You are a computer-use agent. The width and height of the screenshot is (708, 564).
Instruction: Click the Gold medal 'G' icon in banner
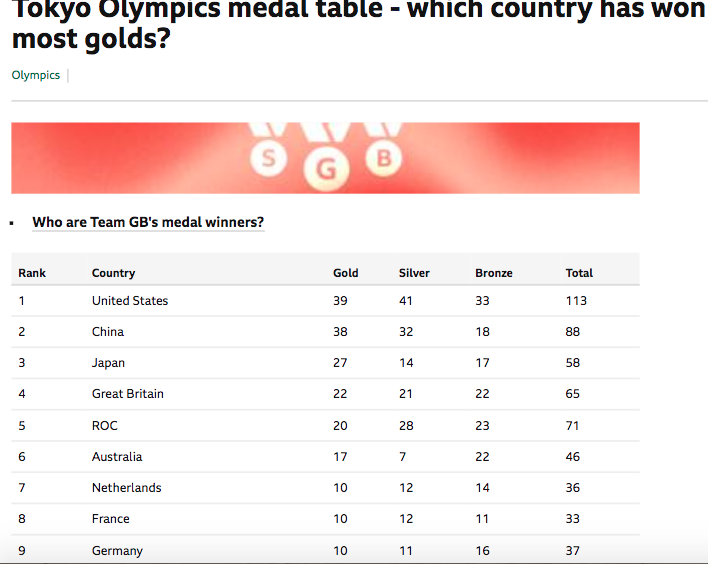pyautogui.click(x=326, y=169)
